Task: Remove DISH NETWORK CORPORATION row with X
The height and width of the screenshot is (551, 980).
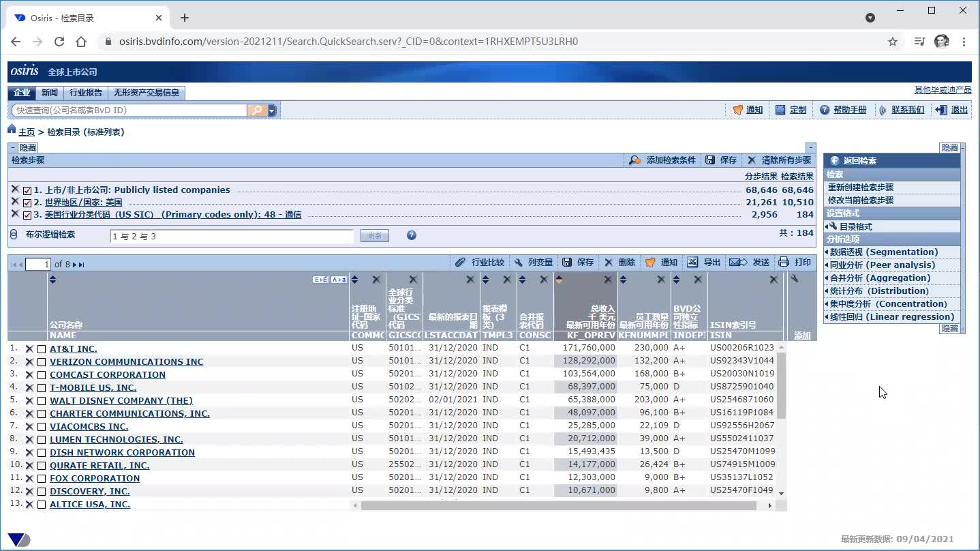Action: click(29, 453)
